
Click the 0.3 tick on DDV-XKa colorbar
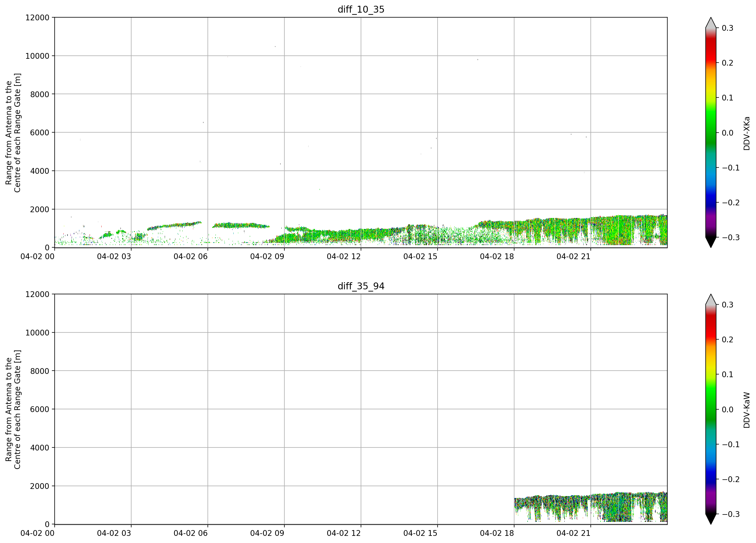click(728, 28)
